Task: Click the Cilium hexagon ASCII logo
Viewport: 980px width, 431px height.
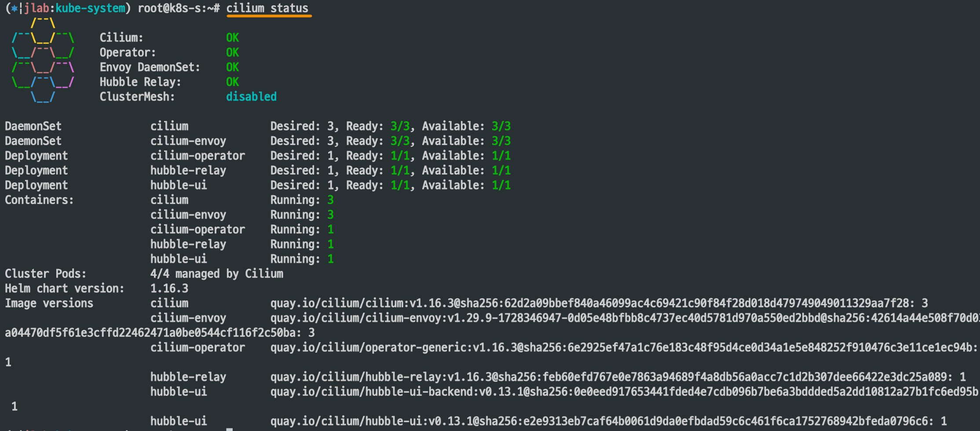Action: pos(43,60)
